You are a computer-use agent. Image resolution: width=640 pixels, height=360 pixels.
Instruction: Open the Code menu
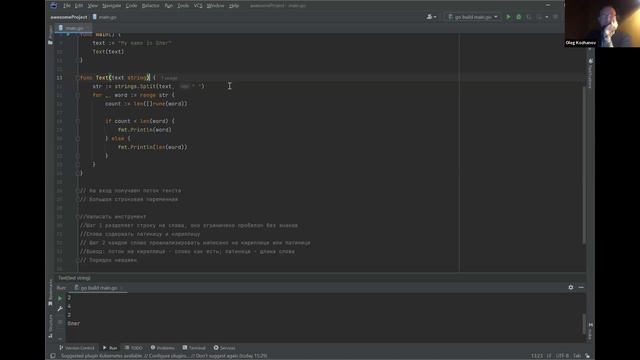pos(131,6)
